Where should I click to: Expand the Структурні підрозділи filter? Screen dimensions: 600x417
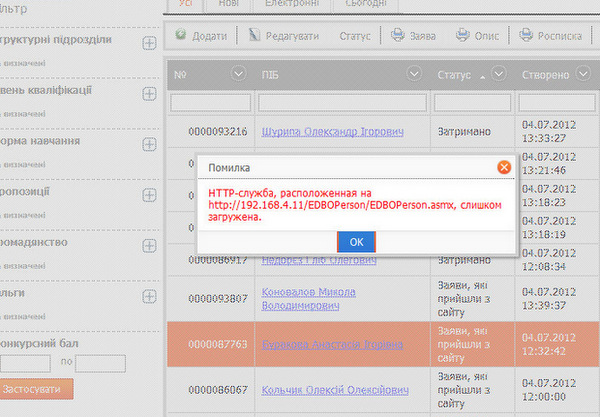click(149, 43)
